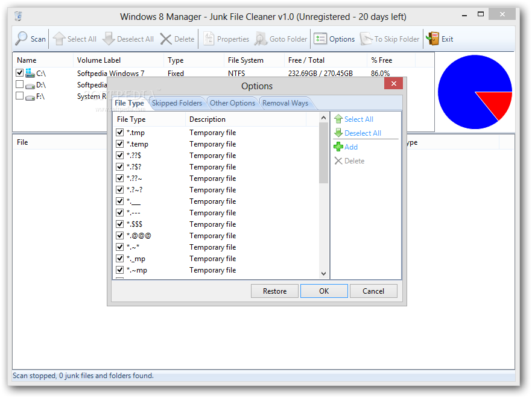Click the Deselect All down-arrow toolbar icon
The image size is (532, 398).
(109, 39)
